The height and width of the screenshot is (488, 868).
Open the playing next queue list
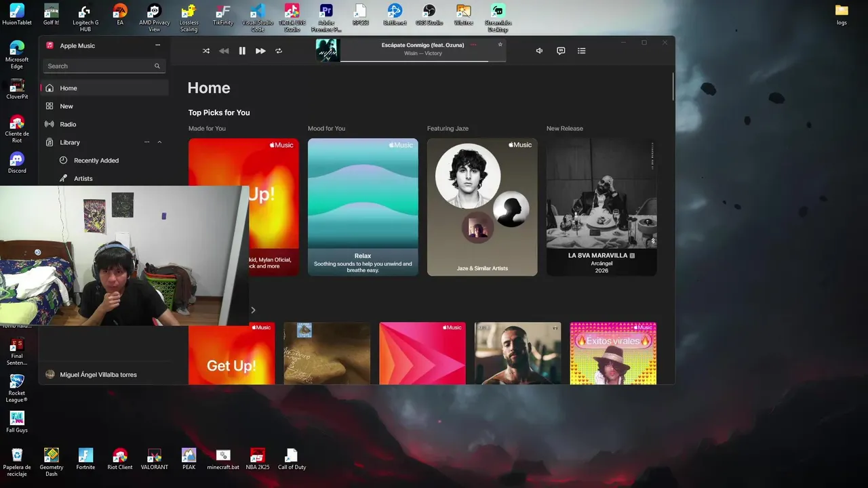click(x=581, y=51)
